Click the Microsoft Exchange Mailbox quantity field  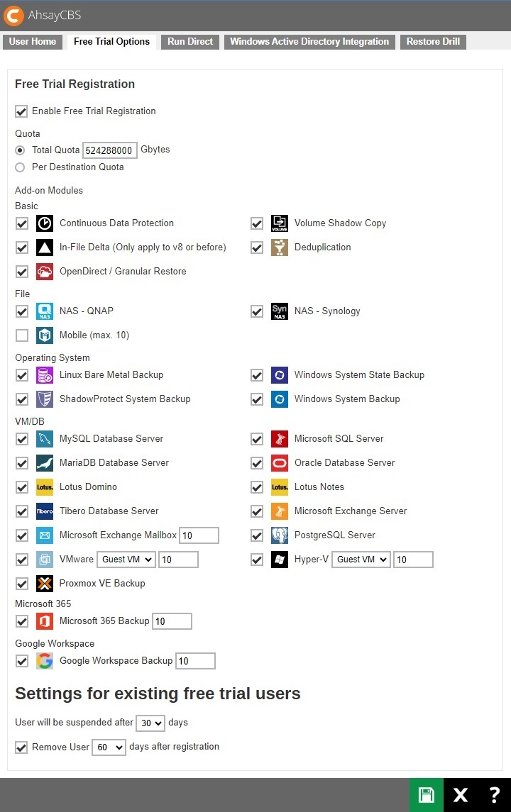(199, 535)
